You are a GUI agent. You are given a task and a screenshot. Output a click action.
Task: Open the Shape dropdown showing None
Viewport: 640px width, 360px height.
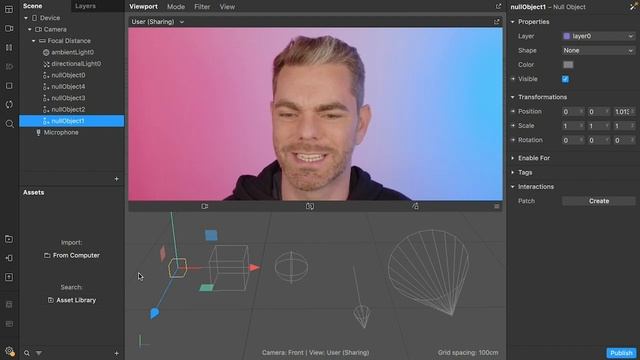click(598, 51)
